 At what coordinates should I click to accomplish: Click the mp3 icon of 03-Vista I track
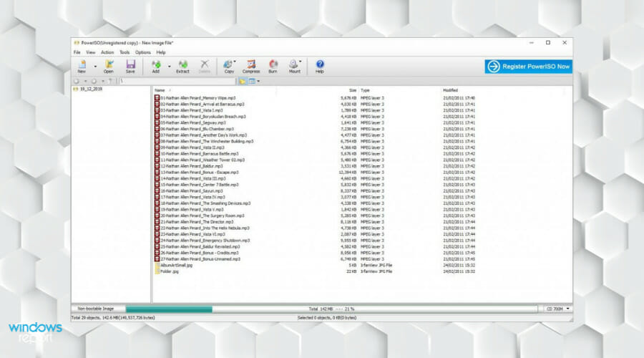tap(157, 110)
